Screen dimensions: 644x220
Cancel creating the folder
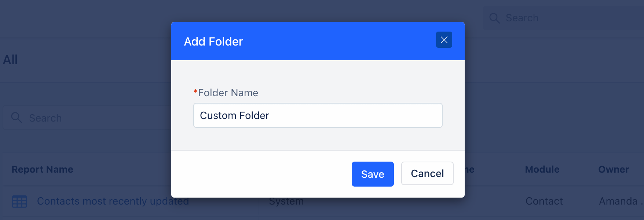[427, 173]
